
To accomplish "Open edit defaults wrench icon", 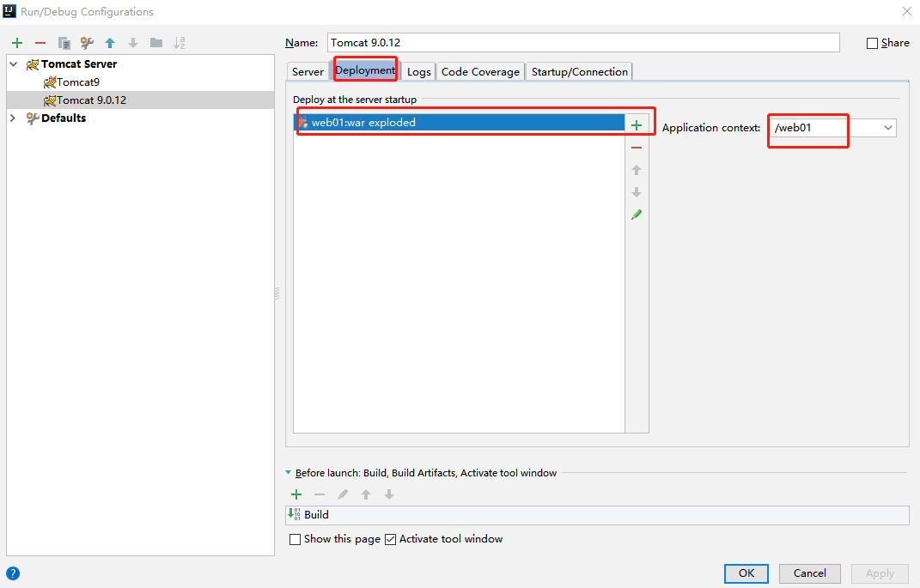I will click(x=87, y=43).
